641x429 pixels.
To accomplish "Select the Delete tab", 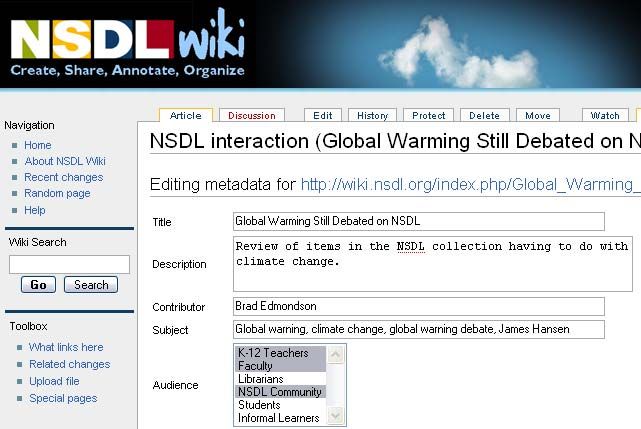I will point(484,116).
